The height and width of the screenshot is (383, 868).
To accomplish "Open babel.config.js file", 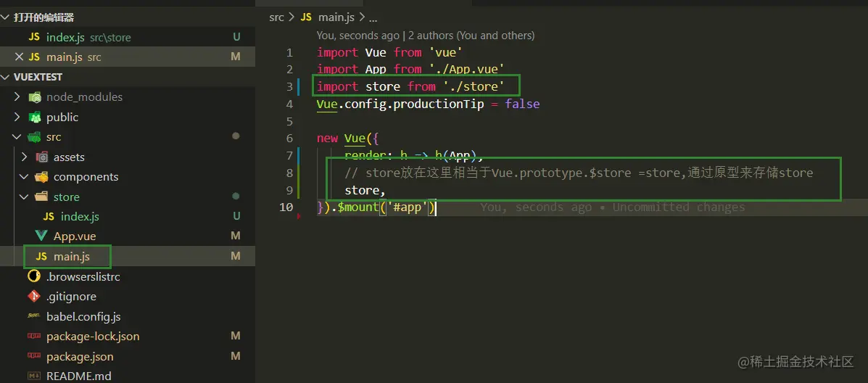I will [83, 316].
